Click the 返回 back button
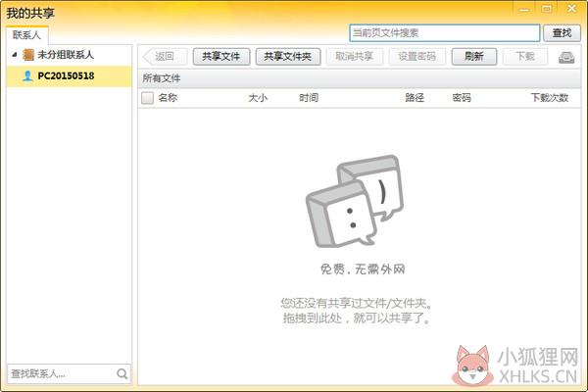 pyautogui.click(x=165, y=57)
